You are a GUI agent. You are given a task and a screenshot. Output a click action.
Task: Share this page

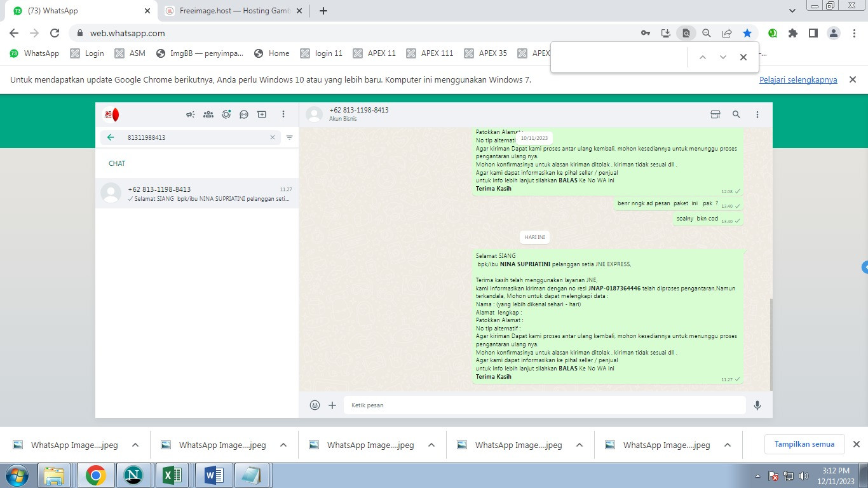tap(727, 33)
